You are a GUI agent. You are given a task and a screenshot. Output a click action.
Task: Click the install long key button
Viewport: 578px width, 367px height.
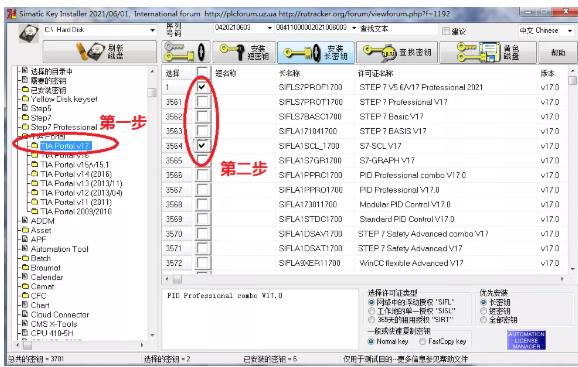coord(316,52)
